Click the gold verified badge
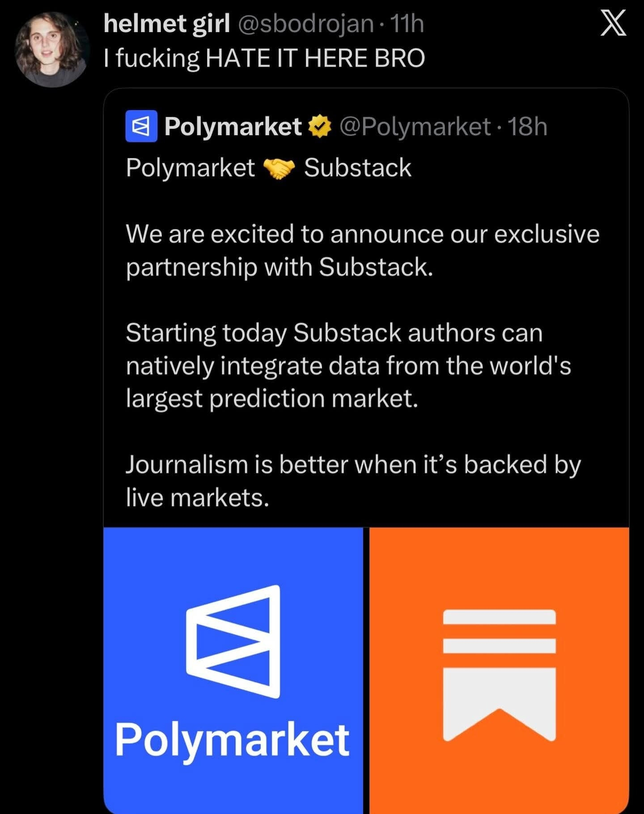This screenshot has height=814, width=644. click(x=320, y=126)
